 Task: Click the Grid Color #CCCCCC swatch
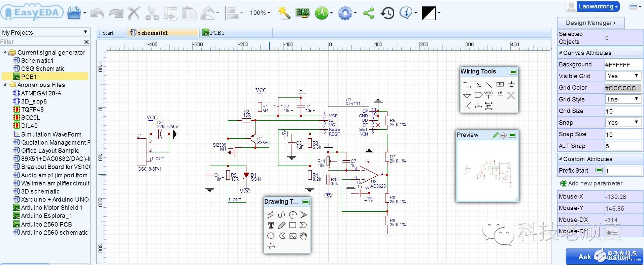[622, 88]
